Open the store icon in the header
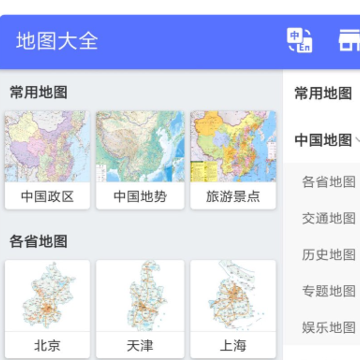This screenshot has width=360, height=360. [349, 41]
